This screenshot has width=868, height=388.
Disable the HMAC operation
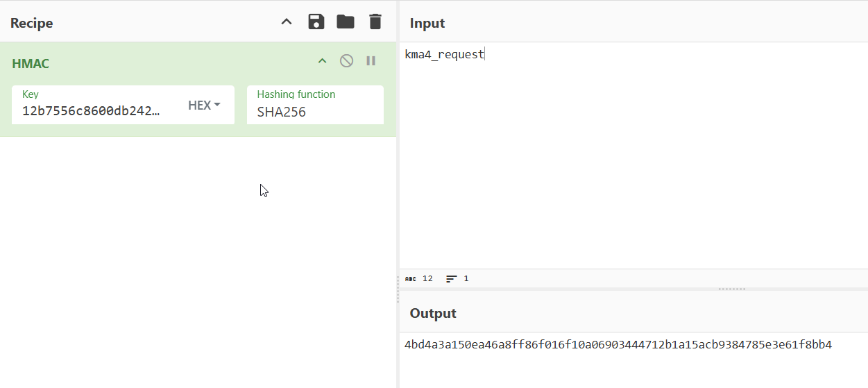pos(346,61)
